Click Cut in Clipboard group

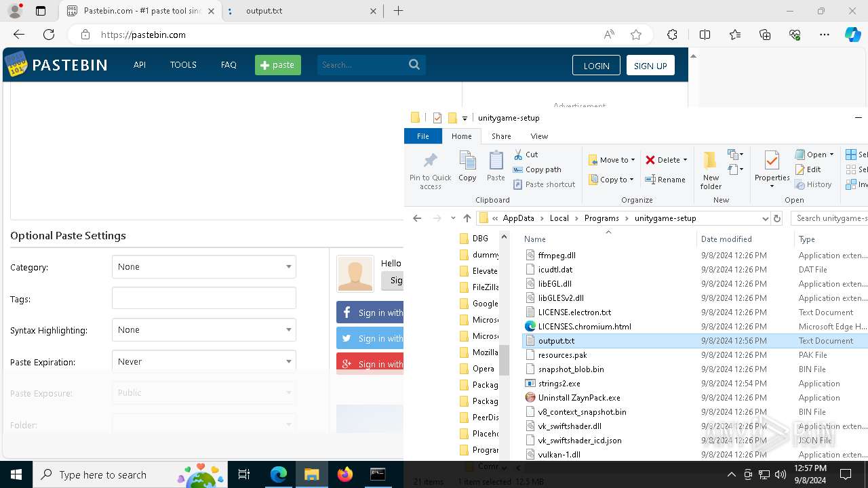point(526,155)
